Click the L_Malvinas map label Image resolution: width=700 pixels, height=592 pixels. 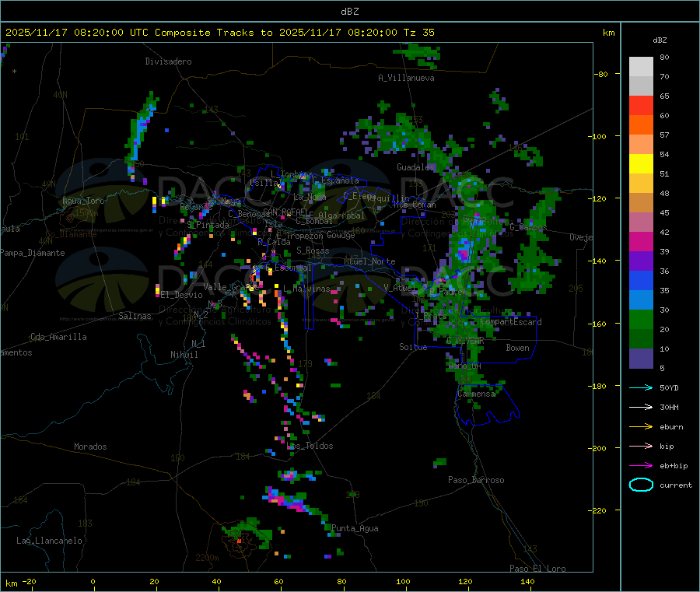pyautogui.click(x=306, y=289)
